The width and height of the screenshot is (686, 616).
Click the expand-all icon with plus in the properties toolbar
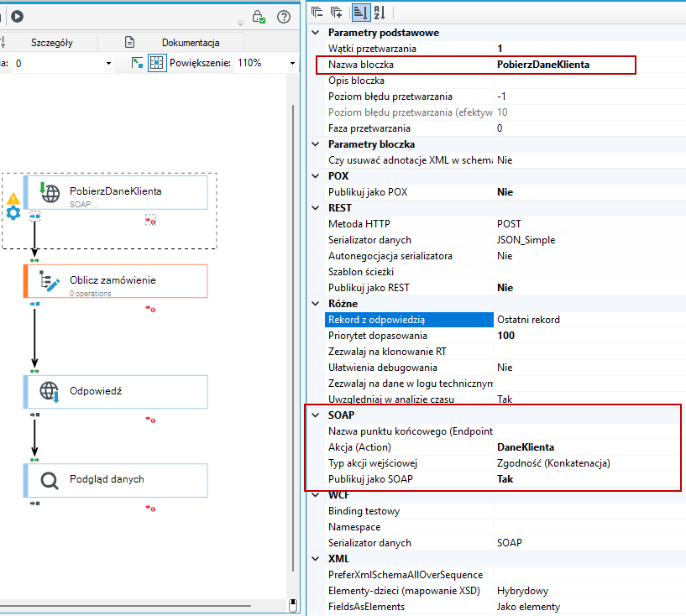coord(336,13)
